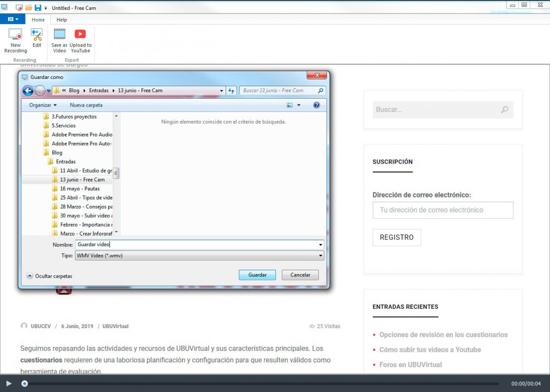
Task: Select Febrero - Importancia folder
Action: 82,225
